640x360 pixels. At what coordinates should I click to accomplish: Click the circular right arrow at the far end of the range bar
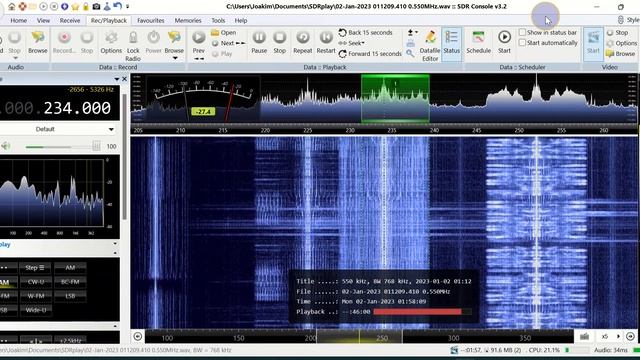[630, 336]
